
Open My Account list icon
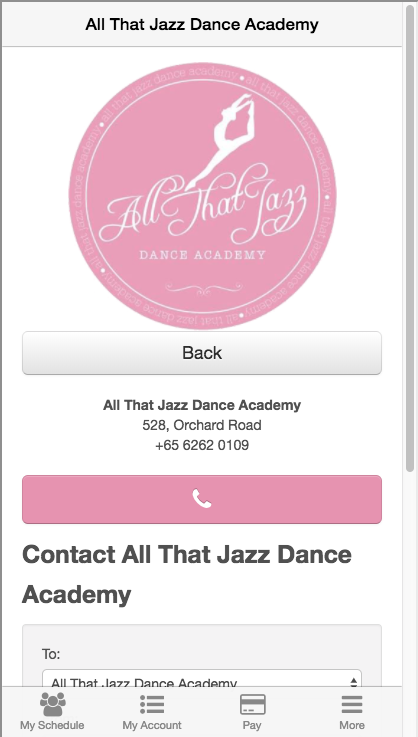point(152,705)
